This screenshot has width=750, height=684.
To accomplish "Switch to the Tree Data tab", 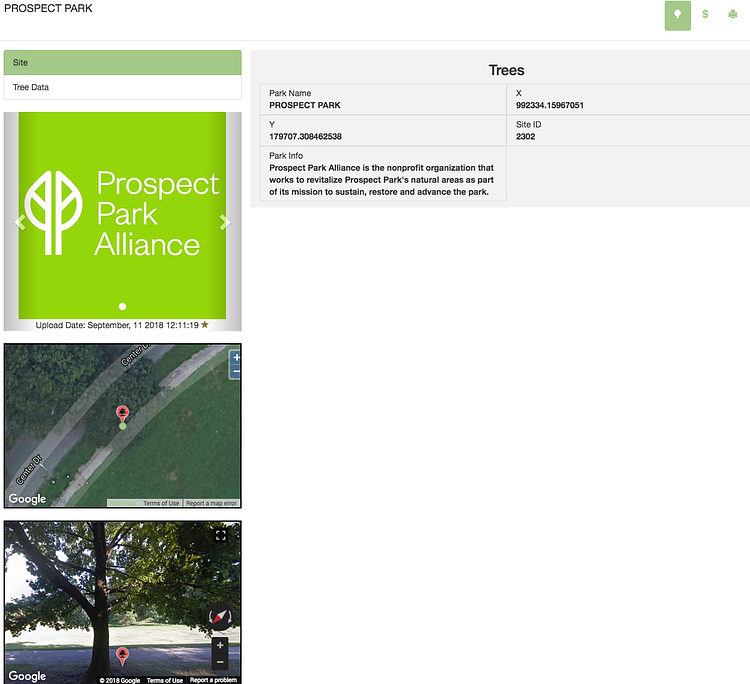I will (122, 88).
